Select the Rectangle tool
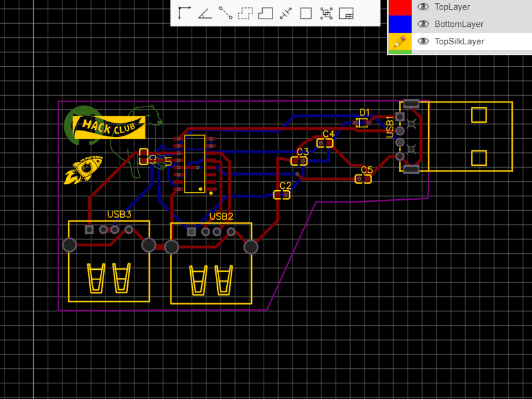532x399 pixels. tap(306, 13)
